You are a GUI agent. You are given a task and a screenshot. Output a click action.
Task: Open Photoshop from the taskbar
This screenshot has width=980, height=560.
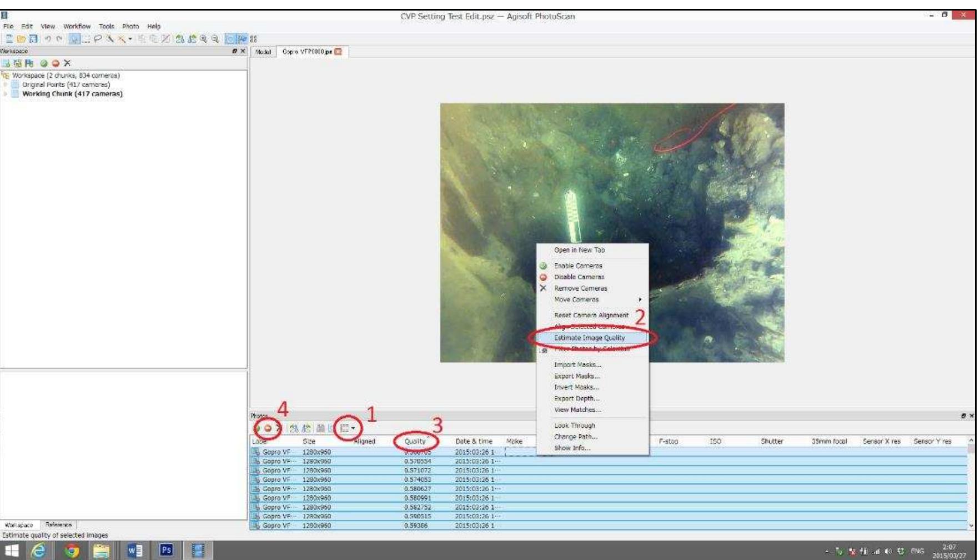[166, 550]
